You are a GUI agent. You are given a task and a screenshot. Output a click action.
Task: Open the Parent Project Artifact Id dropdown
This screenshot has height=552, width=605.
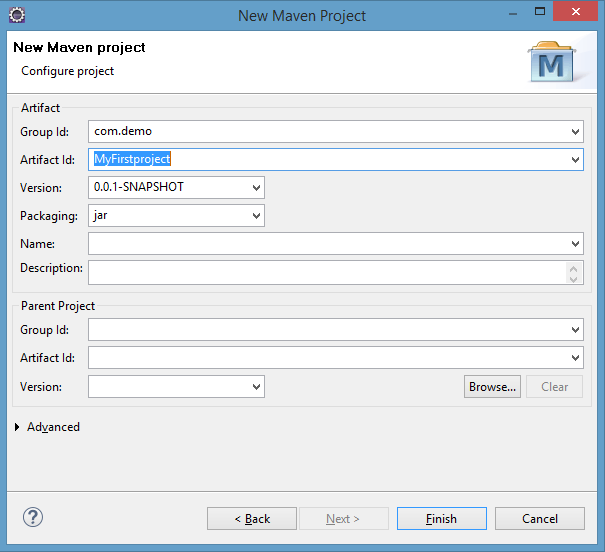[x=575, y=358]
